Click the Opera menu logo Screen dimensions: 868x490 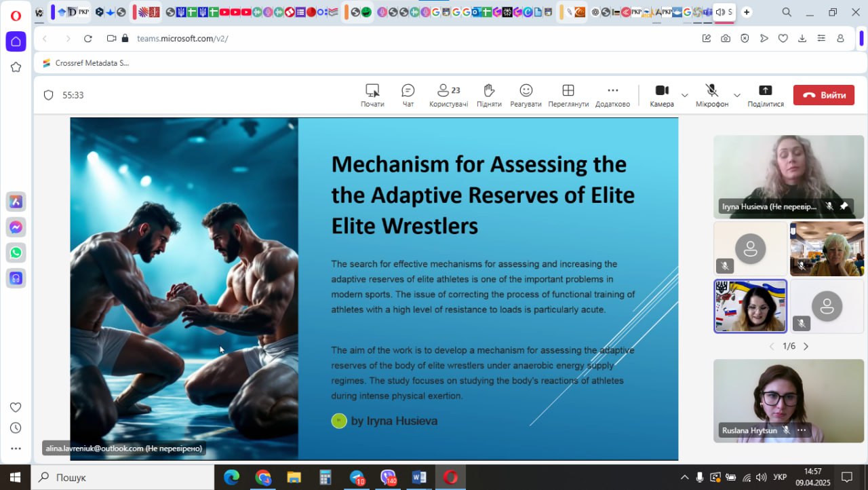[16, 15]
